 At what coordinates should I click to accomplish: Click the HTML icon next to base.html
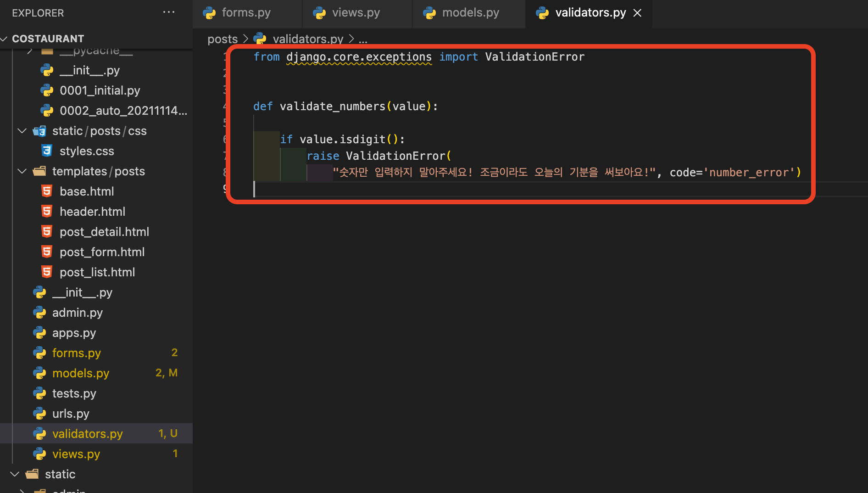(x=46, y=191)
